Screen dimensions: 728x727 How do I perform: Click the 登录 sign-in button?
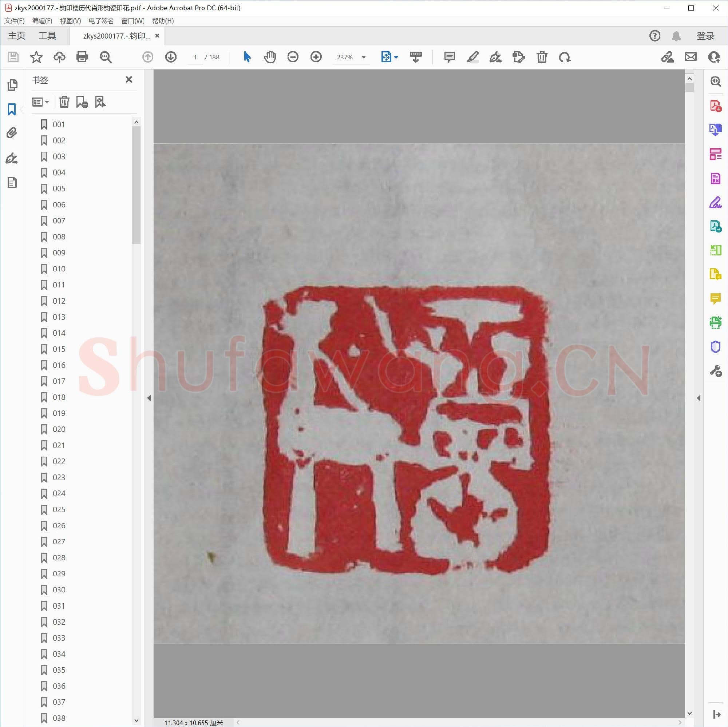tap(705, 36)
